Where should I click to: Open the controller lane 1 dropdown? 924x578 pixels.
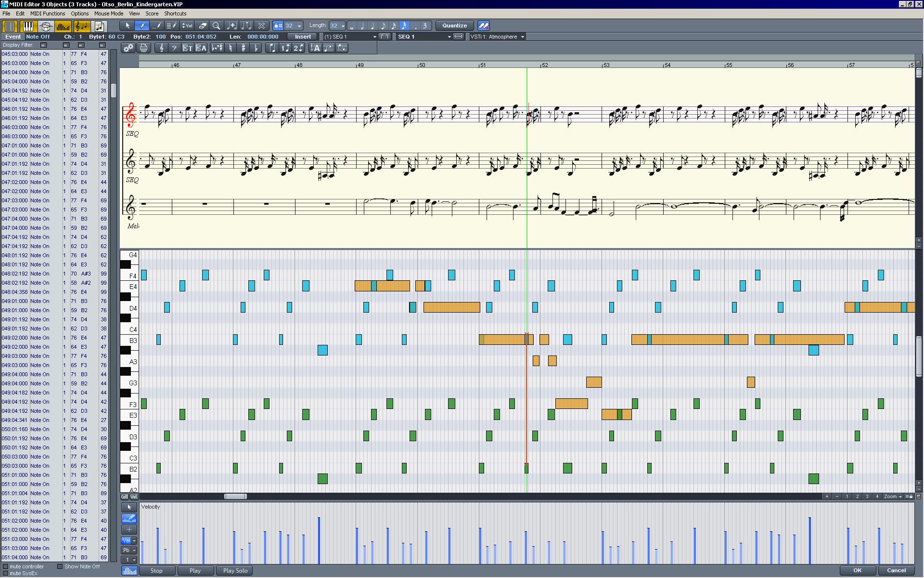(134, 560)
